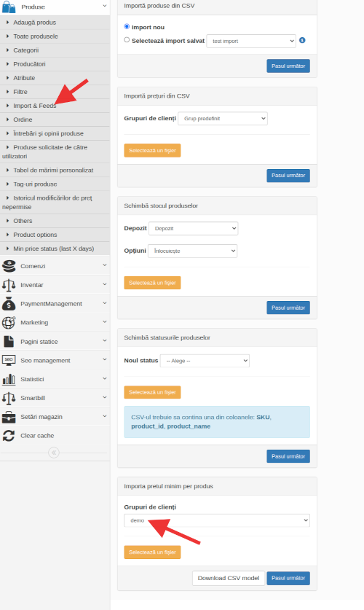Image resolution: width=364 pixels, height=610 pixels.
Task: Collapse the sidebar with double-arrow icon
Action: (54, 453)
